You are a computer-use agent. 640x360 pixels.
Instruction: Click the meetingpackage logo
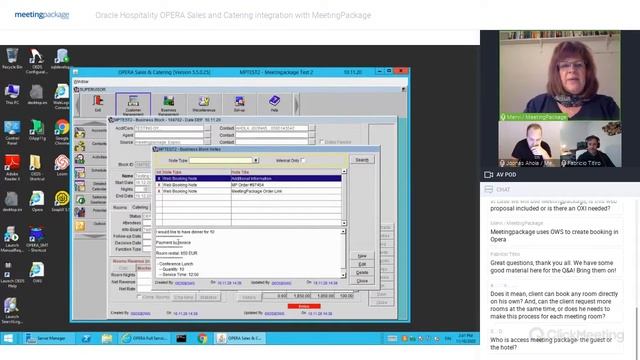point(42,15)
